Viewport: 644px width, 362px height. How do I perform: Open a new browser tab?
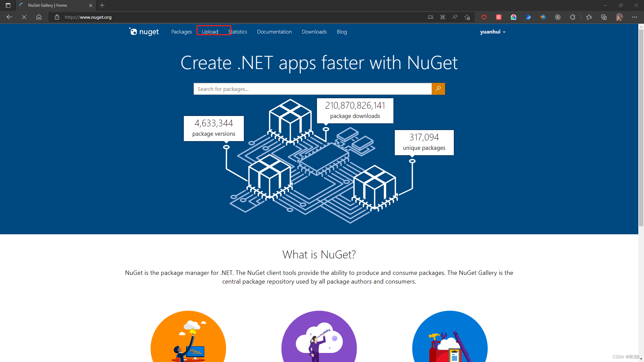[102, 5]
